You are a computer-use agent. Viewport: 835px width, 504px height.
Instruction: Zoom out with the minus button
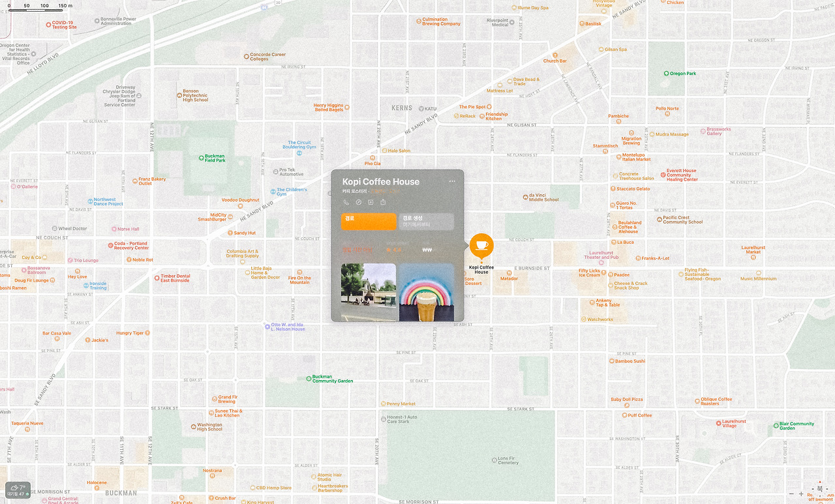pyautogui.click(x=792, y=494)
